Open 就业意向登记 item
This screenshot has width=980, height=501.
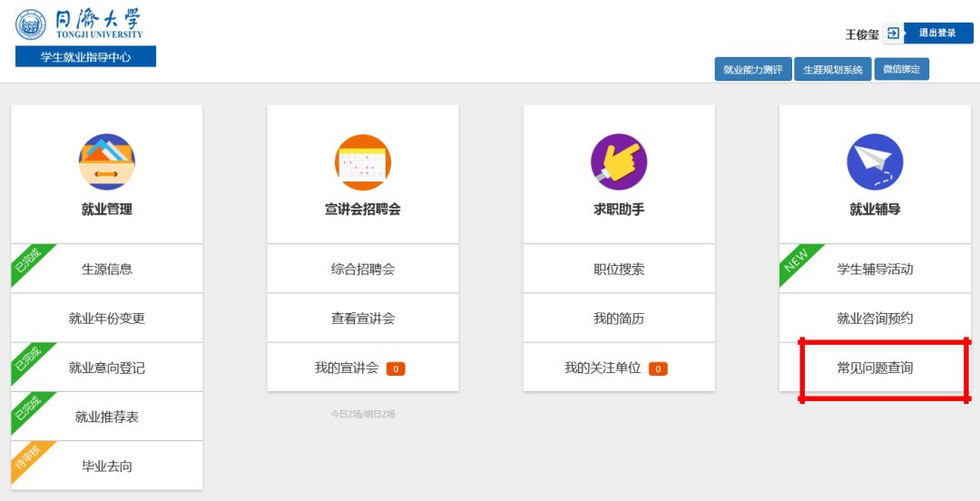pyautogui.click(x=107, y=368)
